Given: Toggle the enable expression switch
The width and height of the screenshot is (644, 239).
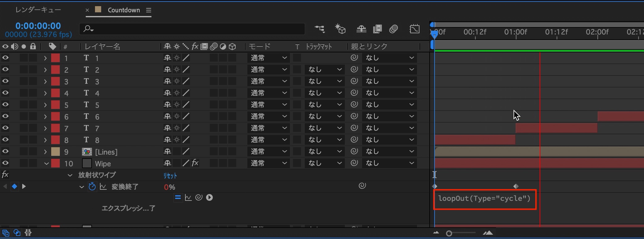Looking at the screenshot, I should coord(178,197).
